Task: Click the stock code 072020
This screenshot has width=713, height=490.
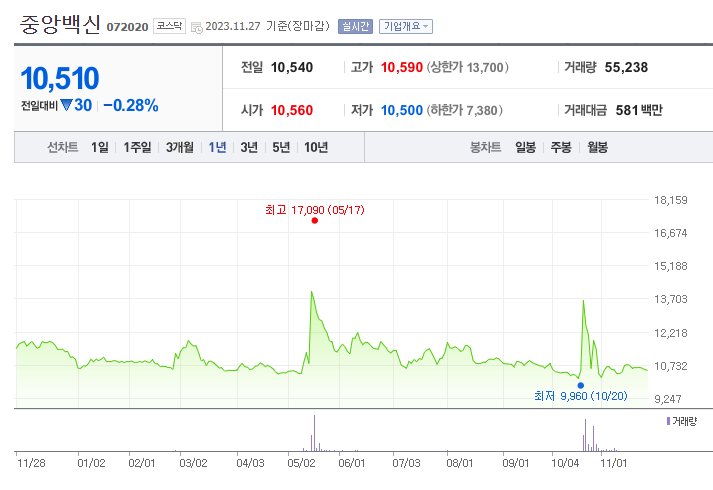Action: [127, 27]
